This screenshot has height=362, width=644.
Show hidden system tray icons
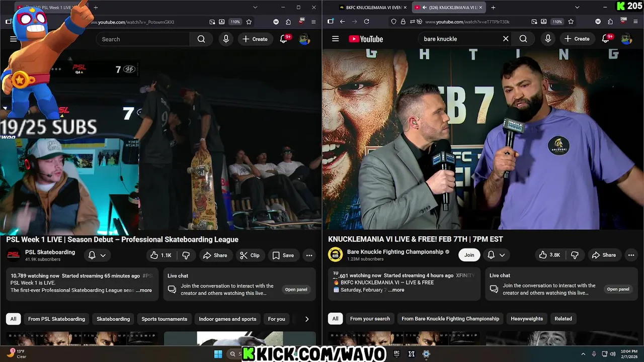click(583, 354)
